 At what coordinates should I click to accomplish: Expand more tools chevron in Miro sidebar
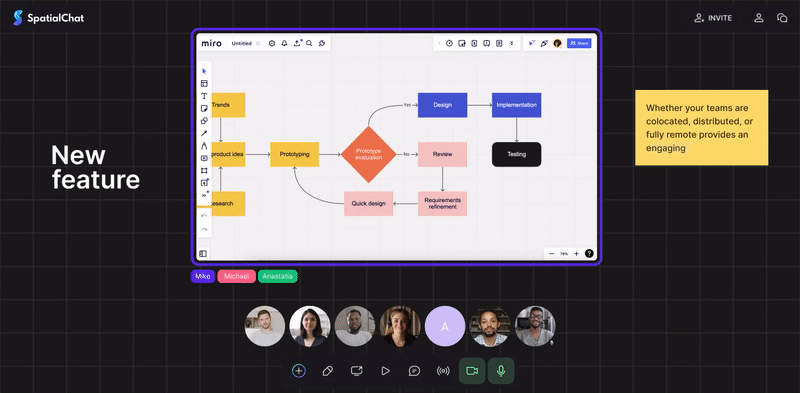point(204,195)
